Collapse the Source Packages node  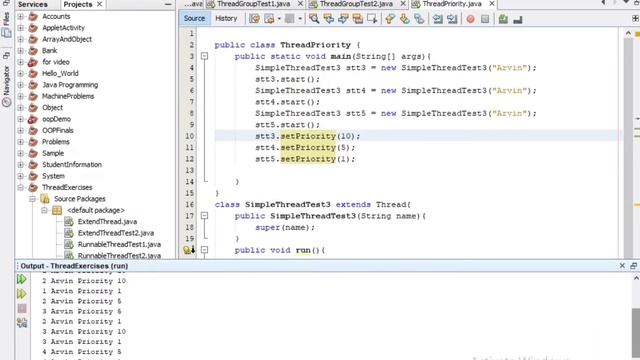(x=32, y=199)
